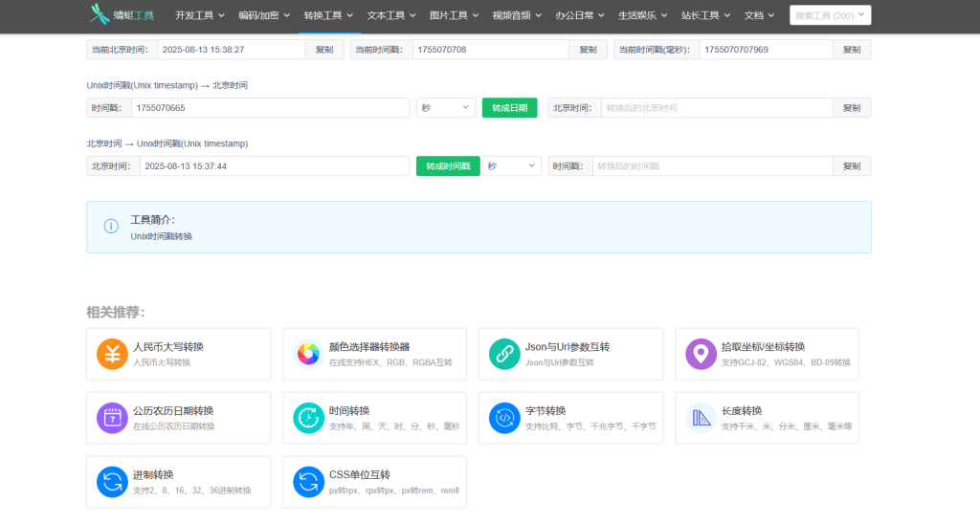Click the '北京时间 → Unix时间戳' section label
Screen dimensions: 980x524
pos(167,143)
